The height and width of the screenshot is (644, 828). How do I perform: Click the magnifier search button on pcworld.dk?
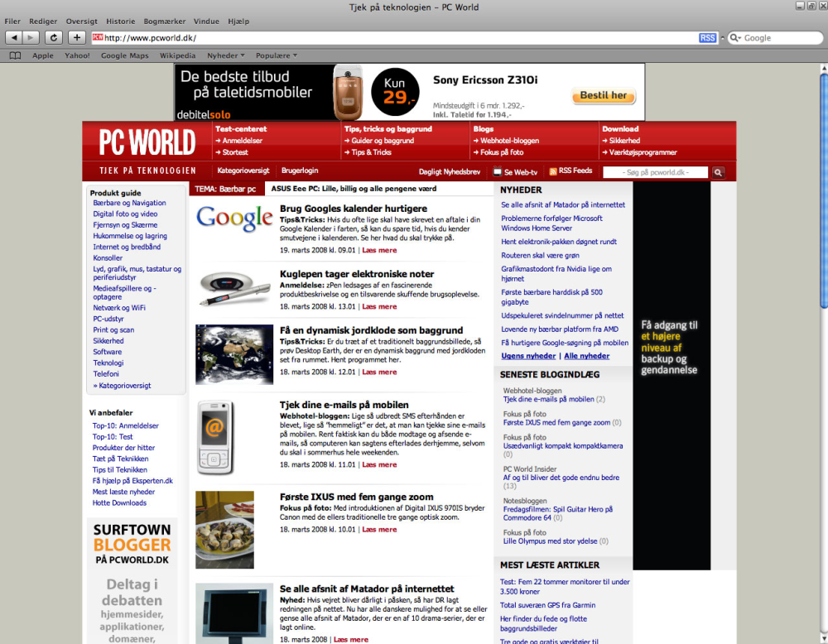[x=718, y=172]
